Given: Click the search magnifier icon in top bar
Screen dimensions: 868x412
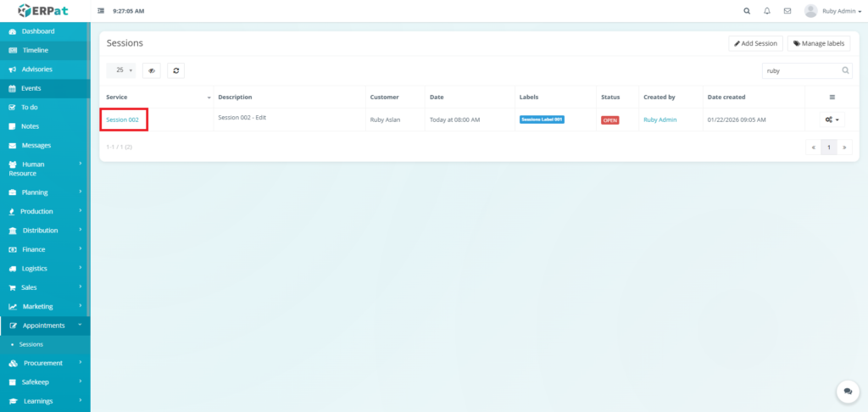Looking at the screenshot, I should click(746, 11).
